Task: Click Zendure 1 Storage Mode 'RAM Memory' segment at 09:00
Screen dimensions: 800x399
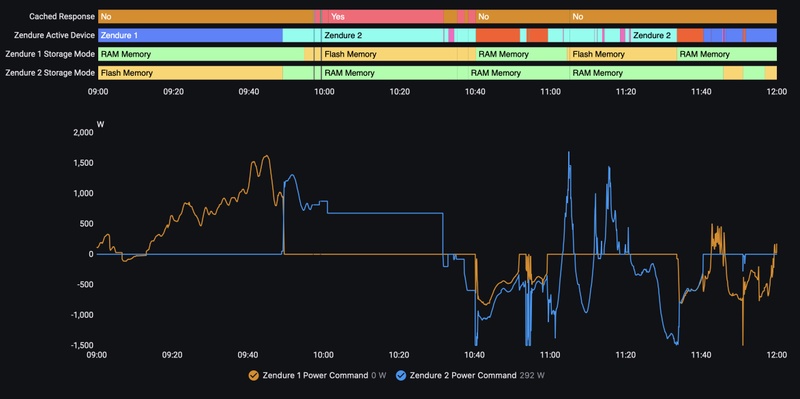Action: tap(201, 54)
